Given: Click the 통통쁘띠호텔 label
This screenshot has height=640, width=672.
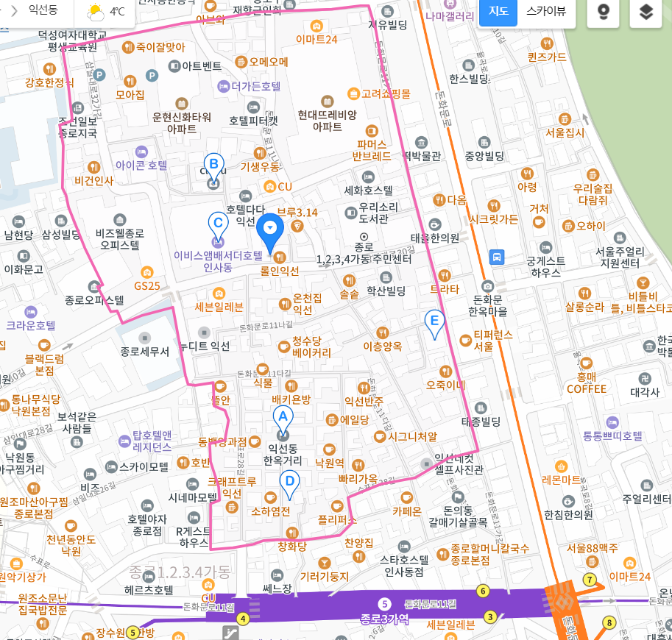Looking at the screenshot, I should click(613, 436).
